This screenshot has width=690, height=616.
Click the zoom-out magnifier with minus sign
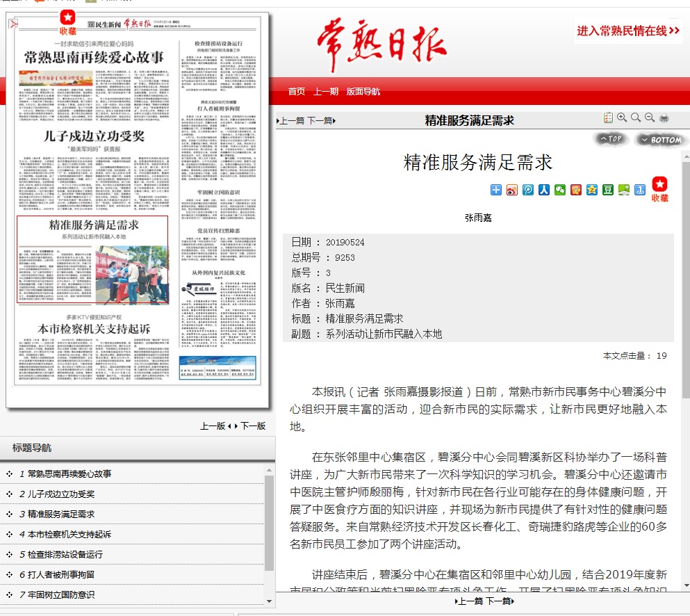coord(650,117)
